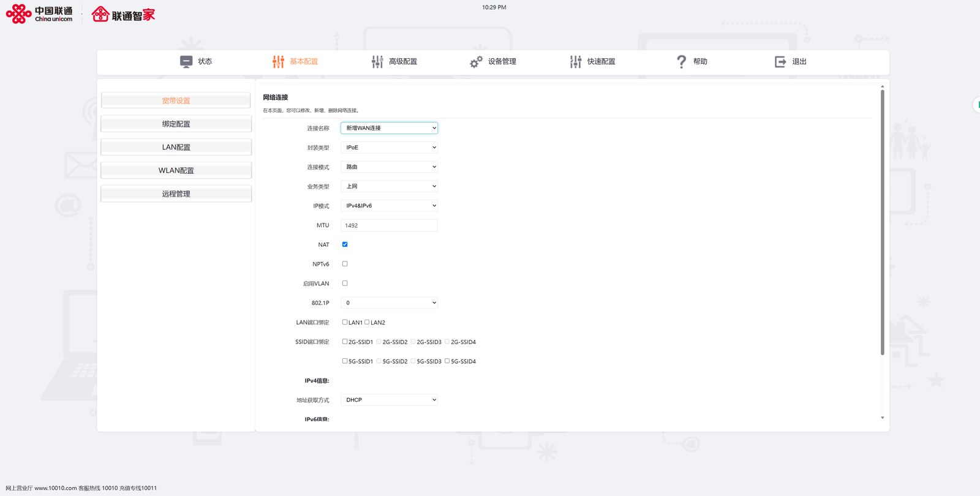Open the 高级配置 advanced settings icon
Viewport: 980px width, 496px height.
tap(377, 61)
